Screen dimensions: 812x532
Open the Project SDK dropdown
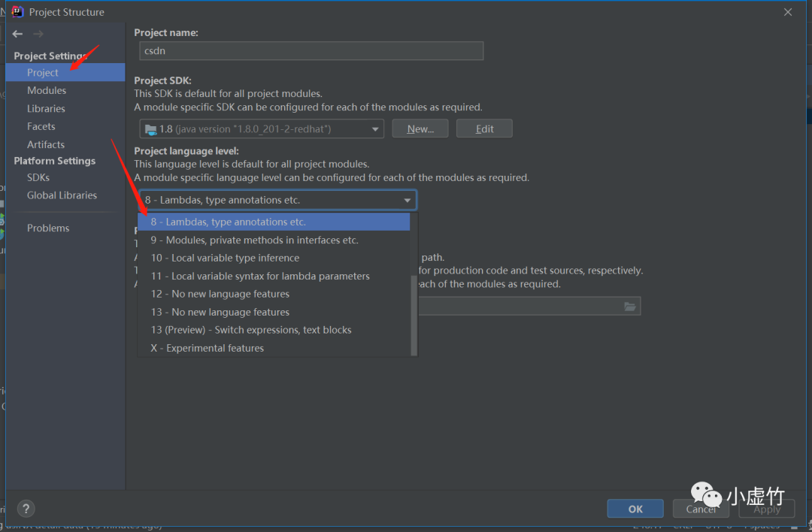pyautogui.click(x=262, y=128)
